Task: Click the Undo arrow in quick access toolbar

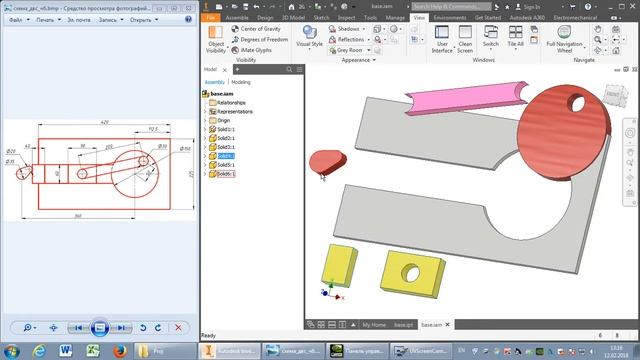Action: click(256, 7)
